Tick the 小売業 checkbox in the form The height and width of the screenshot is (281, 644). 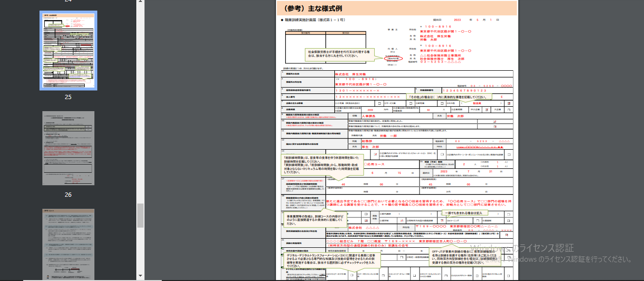coord(379,103)
